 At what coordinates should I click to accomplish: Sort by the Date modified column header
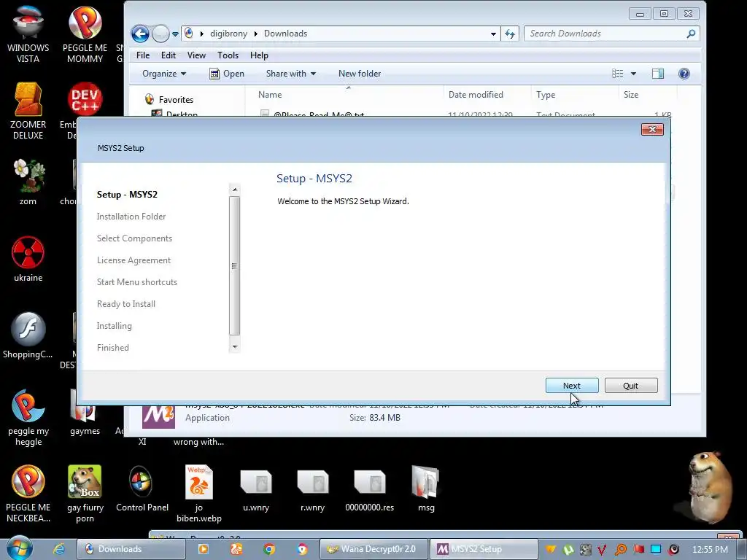tap(476, 95)
